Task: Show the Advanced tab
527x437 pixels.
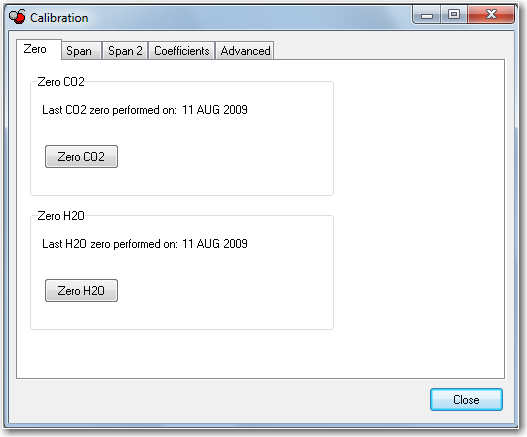Action: pos(245,51)
